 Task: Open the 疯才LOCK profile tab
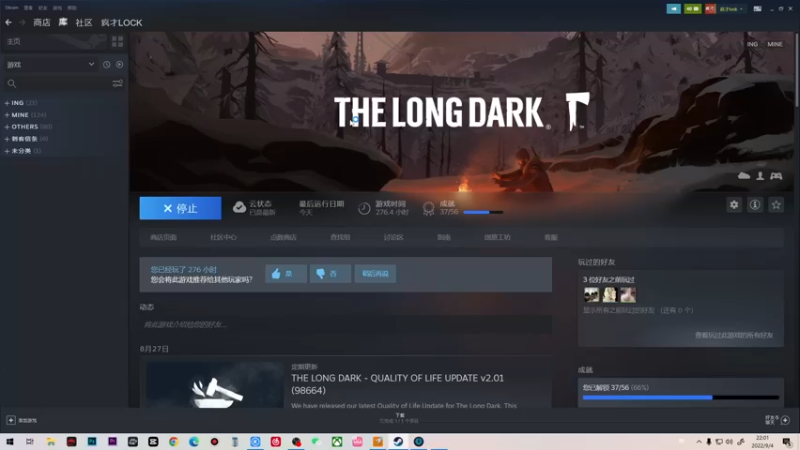pos(121,22)
